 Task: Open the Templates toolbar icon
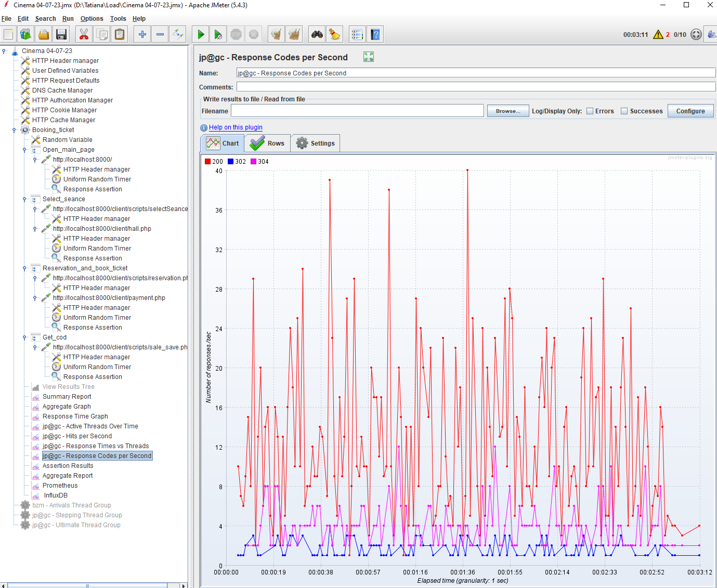tap(25, 35)
